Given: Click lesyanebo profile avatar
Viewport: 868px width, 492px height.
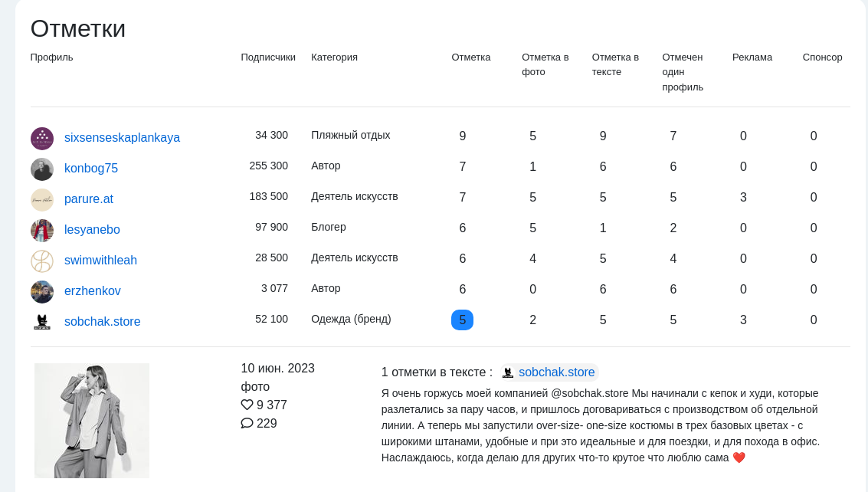Looking at the screenshot, I should coord(42,231).
